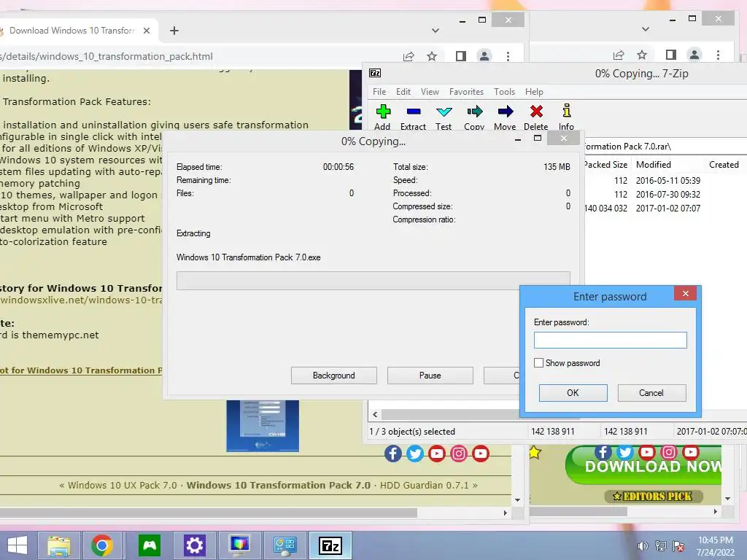This screenshot has height=560, width=747.
Task: Switch to 7-Zip taskbar button
Action: click(x=330, y=545)
